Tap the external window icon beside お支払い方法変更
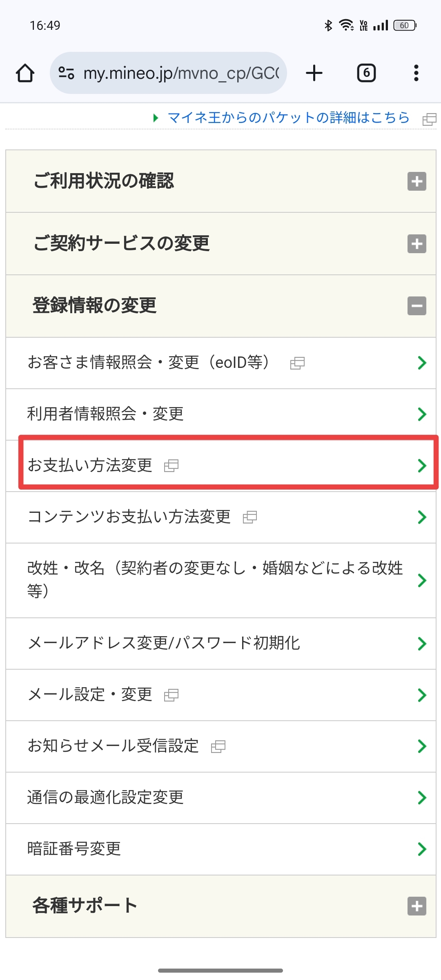Image resolution: width=441 pixels, height=980 pixels. (x=171, y=466)
